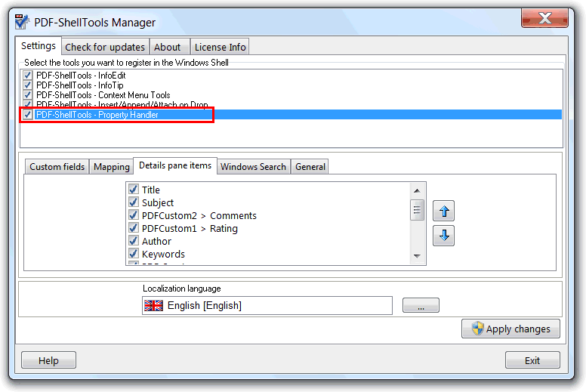Select the PDF-ShellTools - InfoEdit row text

click(81, 75)
